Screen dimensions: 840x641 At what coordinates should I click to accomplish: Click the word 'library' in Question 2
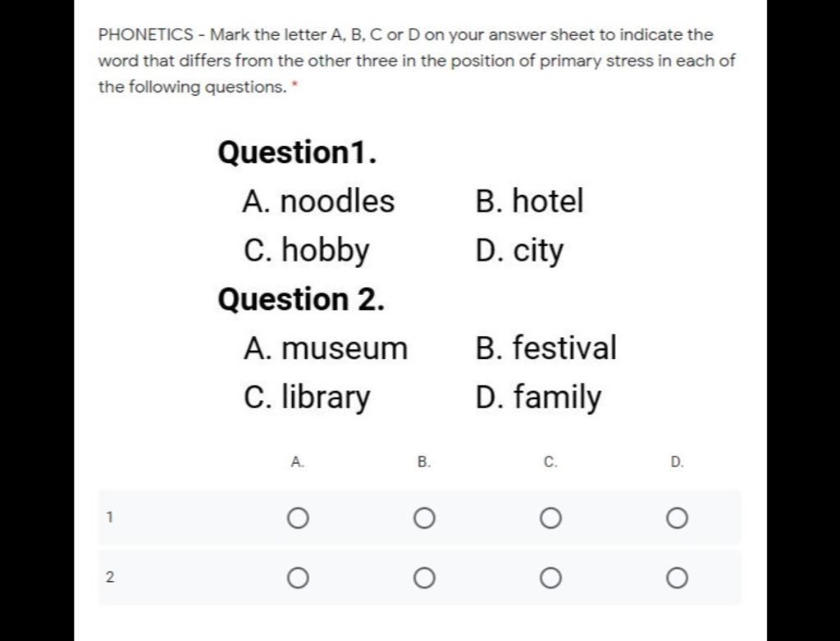pyautogui.click(x=326, y=398)
